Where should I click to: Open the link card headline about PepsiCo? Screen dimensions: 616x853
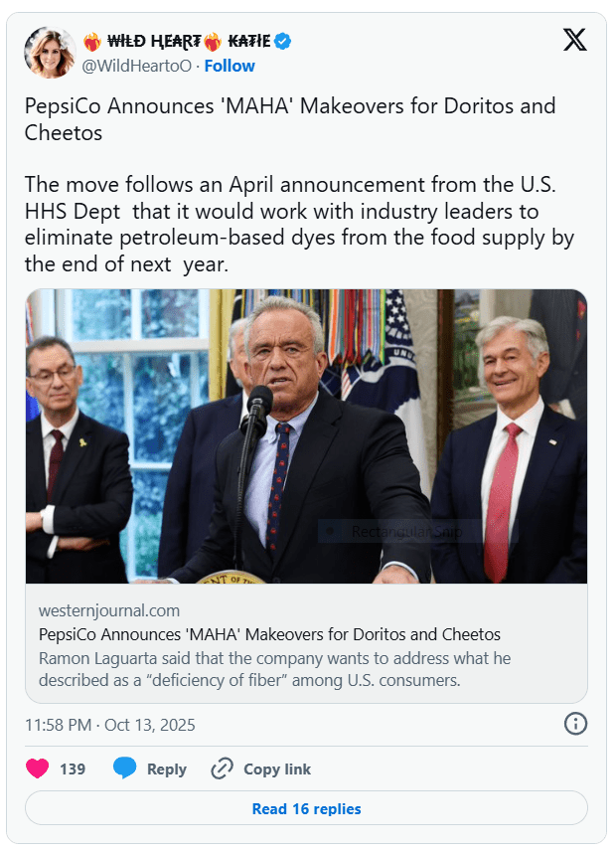click(269, 634)
